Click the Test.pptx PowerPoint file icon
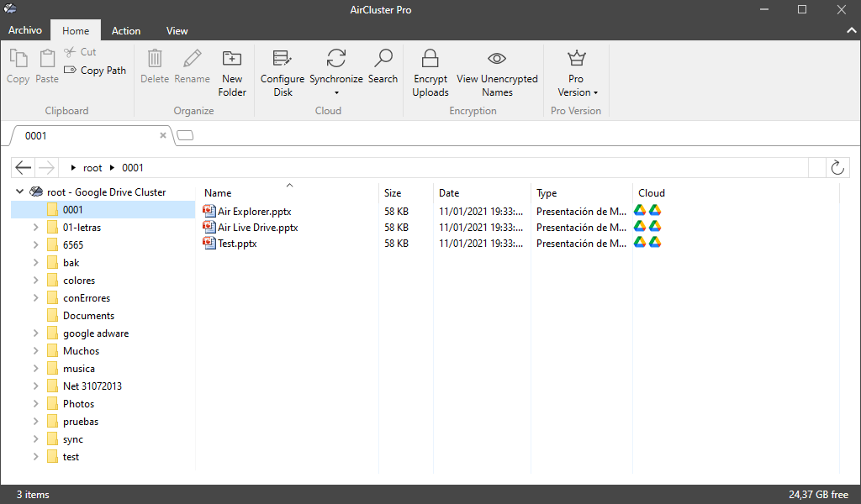 (209, 243)
